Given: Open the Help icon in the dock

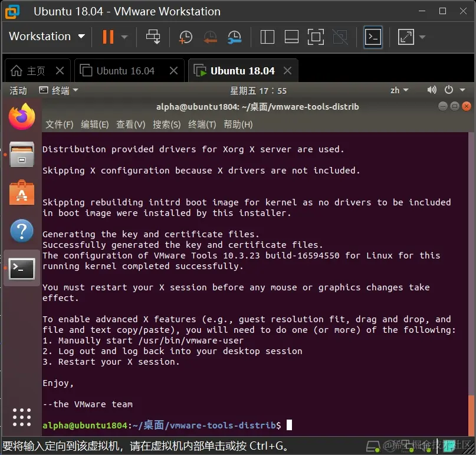Looking at the screenshot, I should (22, 231).
